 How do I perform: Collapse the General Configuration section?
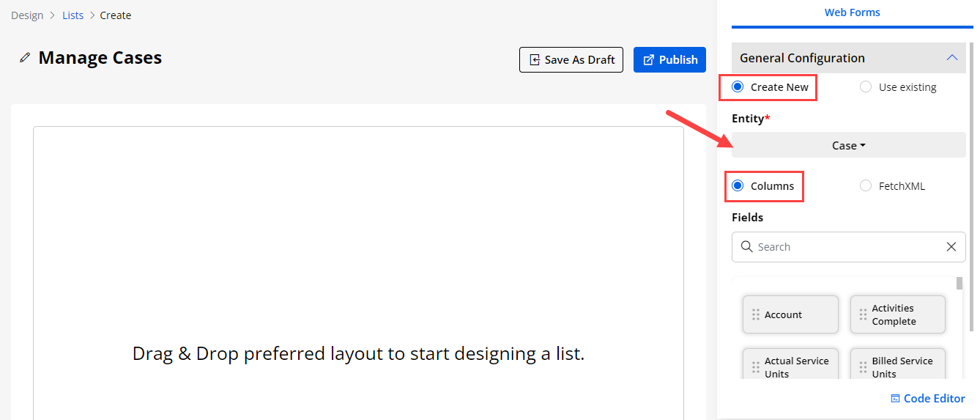[x=951, y=58]
